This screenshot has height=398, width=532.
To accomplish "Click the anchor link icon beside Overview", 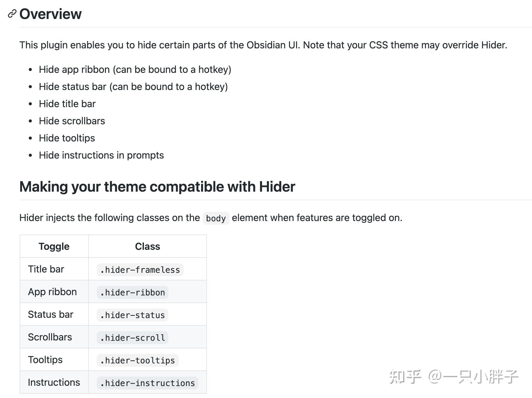I will 12,14.
